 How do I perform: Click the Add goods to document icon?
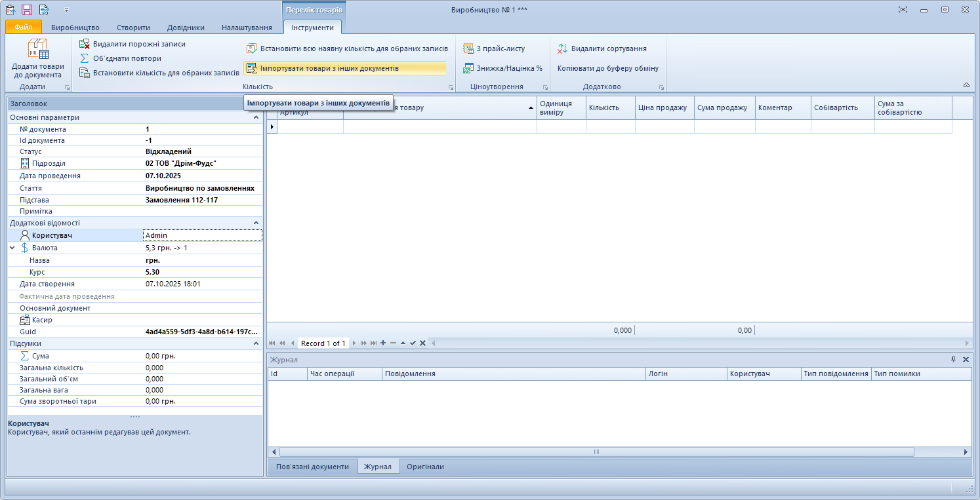[x=37, y=50]
